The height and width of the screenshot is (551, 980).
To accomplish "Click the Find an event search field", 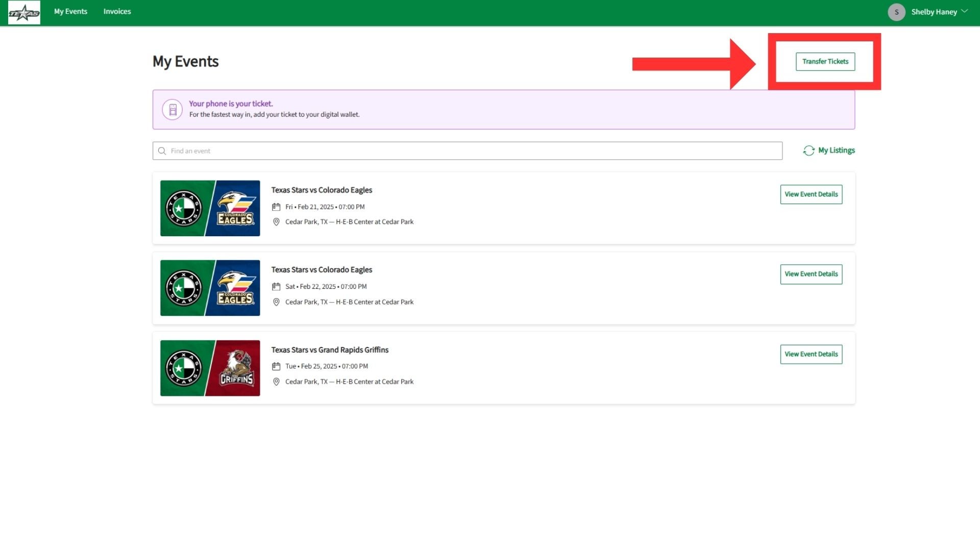I will coord(467,151).
